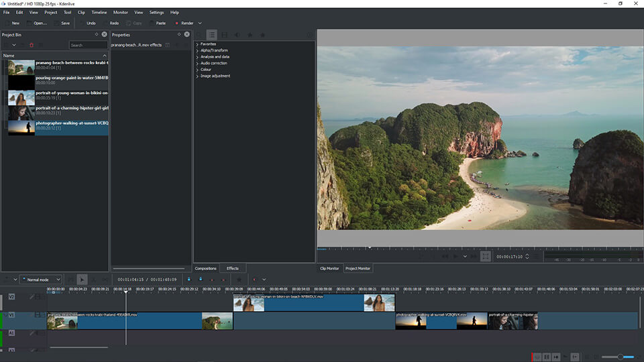Toggle the V2 track label
This screenshot has width=644, height=362.
click(11, 296)
